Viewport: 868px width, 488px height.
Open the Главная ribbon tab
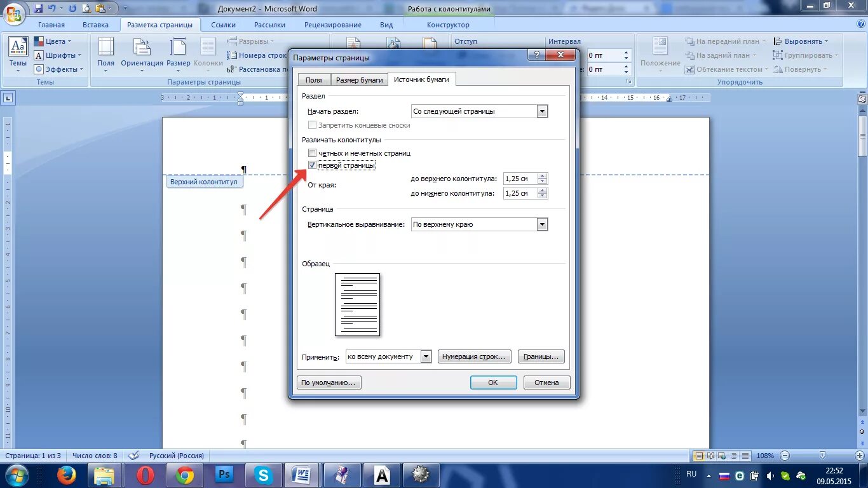pos(51,25)
